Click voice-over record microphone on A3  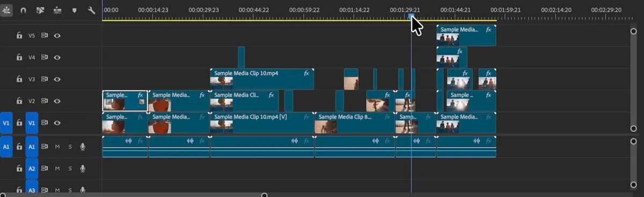[83, 190]
